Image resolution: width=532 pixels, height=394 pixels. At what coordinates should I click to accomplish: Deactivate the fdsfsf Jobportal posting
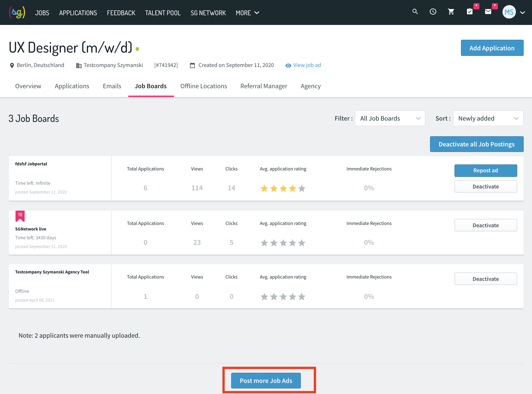click(486, 187)
